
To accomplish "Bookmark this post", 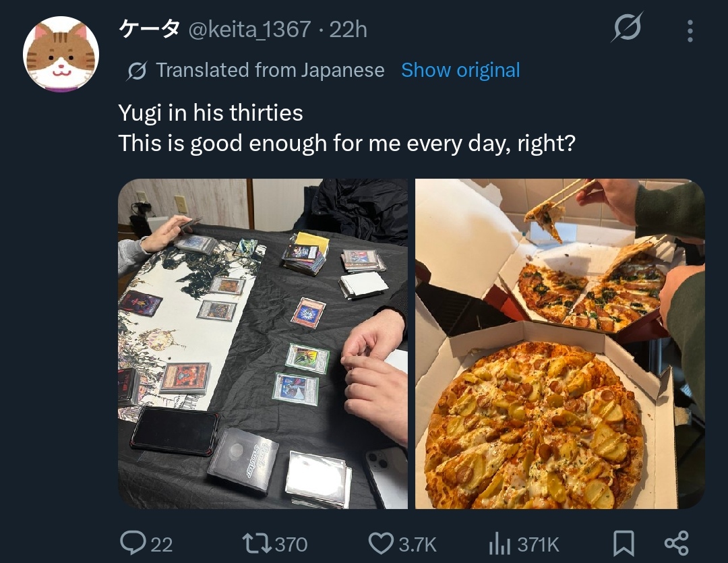I will pos(624,543).
